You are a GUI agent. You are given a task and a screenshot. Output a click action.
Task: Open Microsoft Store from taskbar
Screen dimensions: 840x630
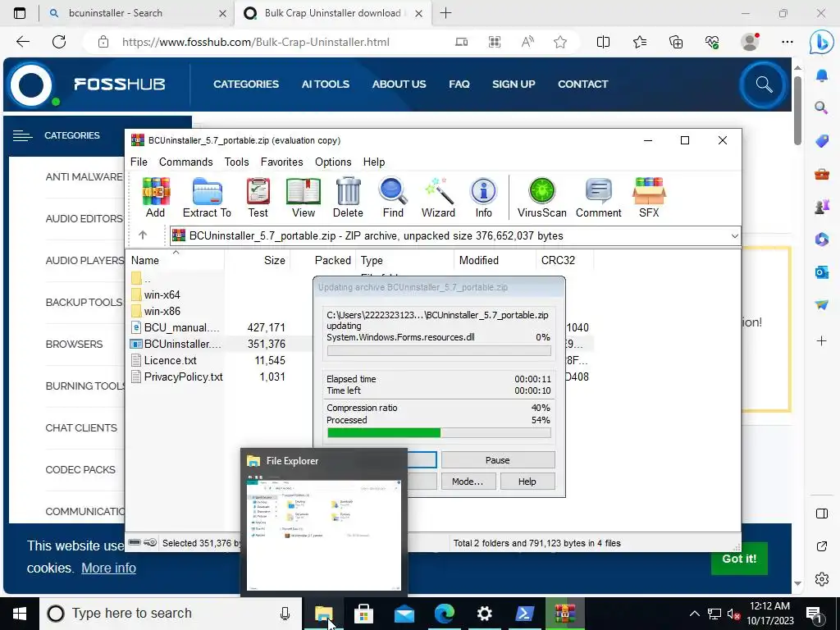[x=363, y=614]
